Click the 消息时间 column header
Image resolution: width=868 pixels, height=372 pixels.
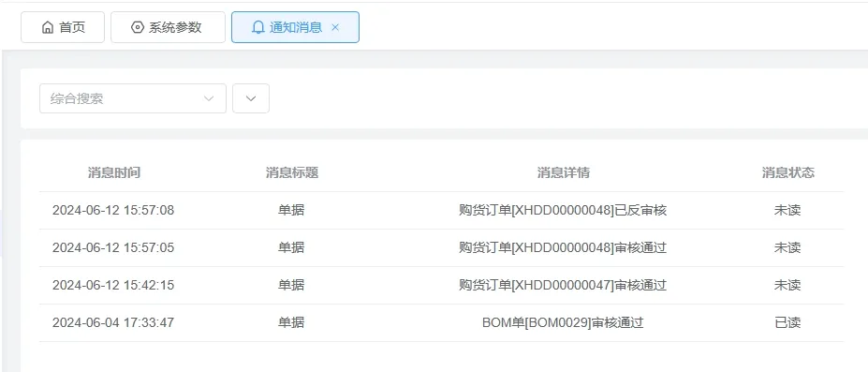pos(114,172)
